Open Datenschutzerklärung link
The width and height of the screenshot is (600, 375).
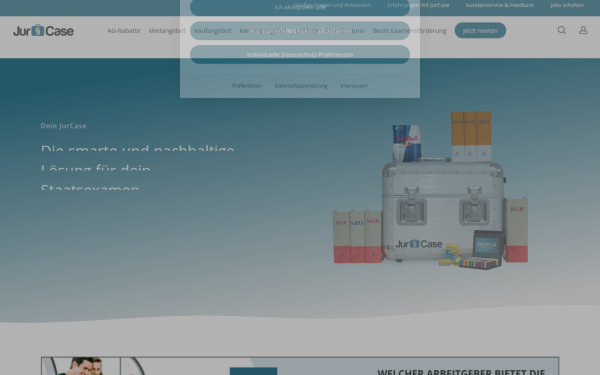coord(301,86)
